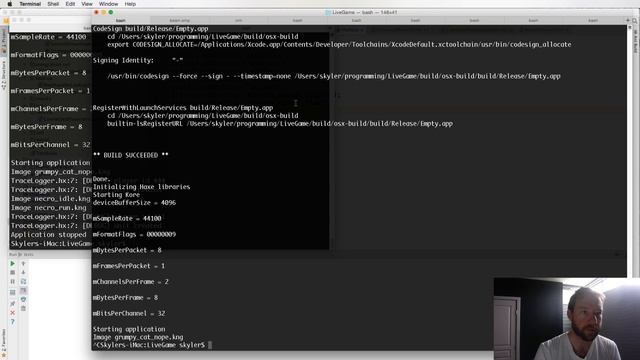Click the 'export CODESIGN_ALLOCATE' line
The height and width of the screenshot is (360, 640).
(x=339, y=44)
